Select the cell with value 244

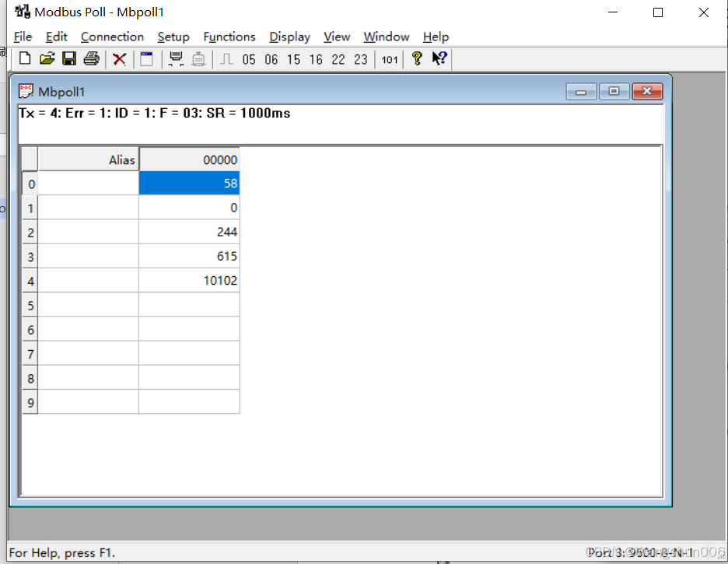(x=190, y=232)
